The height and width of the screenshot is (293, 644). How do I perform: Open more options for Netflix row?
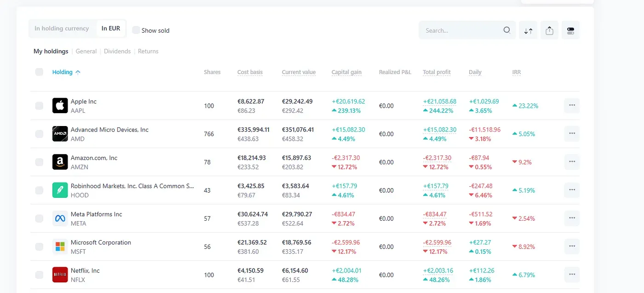pyautogui.click(x=572, y=275)
